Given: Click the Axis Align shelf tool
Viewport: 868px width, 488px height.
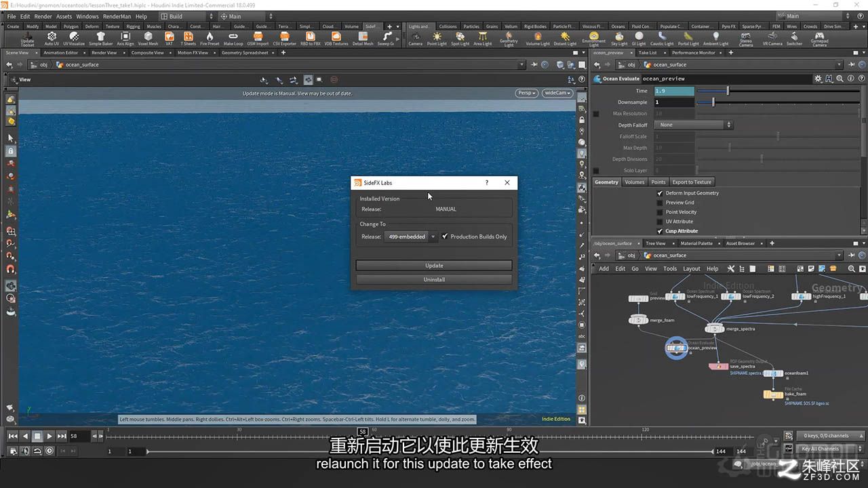Looking at the screenshot, I should [125, 39].
